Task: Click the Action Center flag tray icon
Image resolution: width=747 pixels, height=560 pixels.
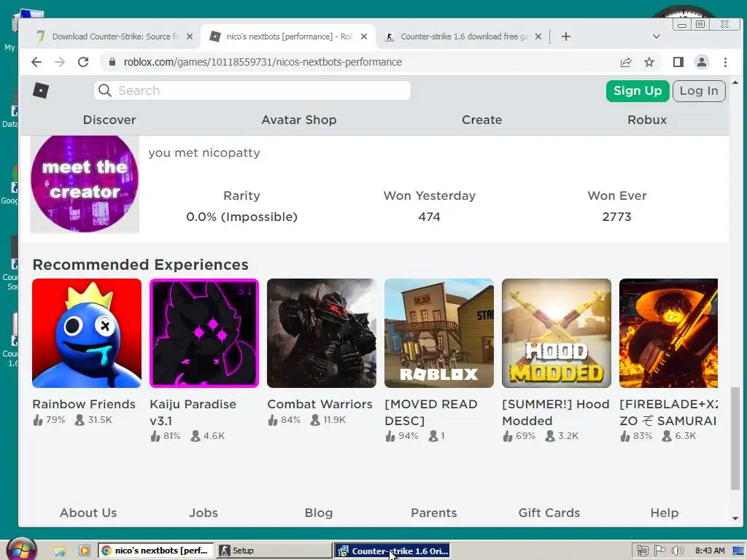Action: point(659,551)
